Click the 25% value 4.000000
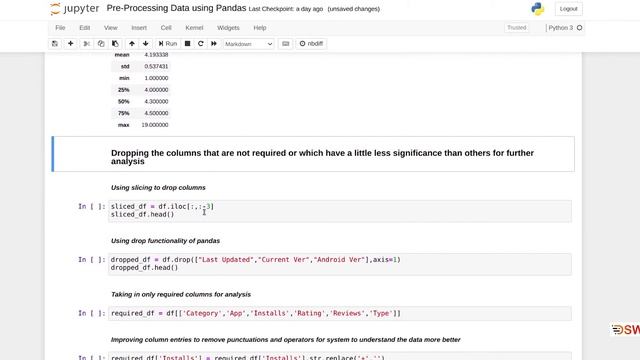 pos(156,90)
